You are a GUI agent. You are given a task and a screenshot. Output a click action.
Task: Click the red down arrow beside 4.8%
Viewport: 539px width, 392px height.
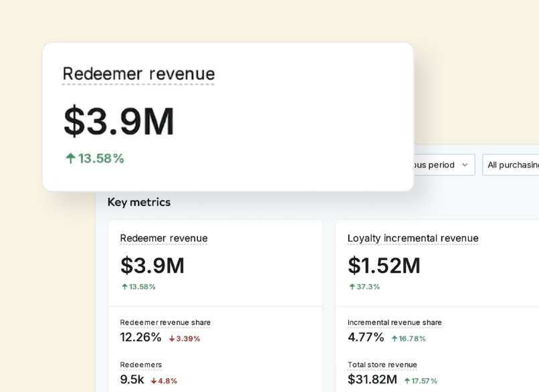click(154, 381)
